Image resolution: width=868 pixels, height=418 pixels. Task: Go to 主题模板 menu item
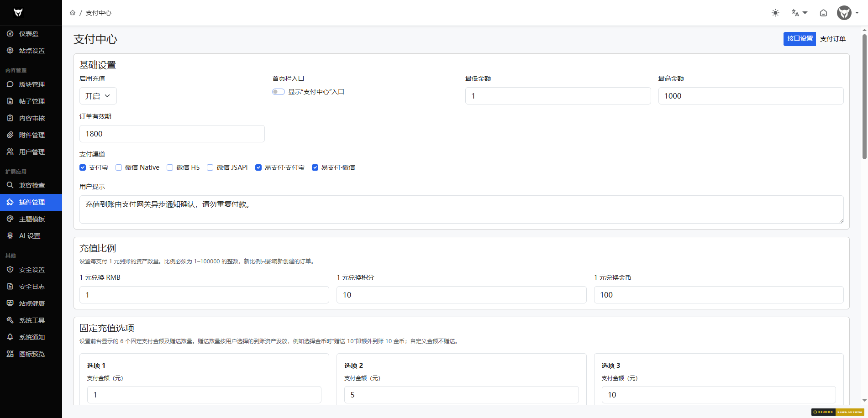click(x=31, y=219)
